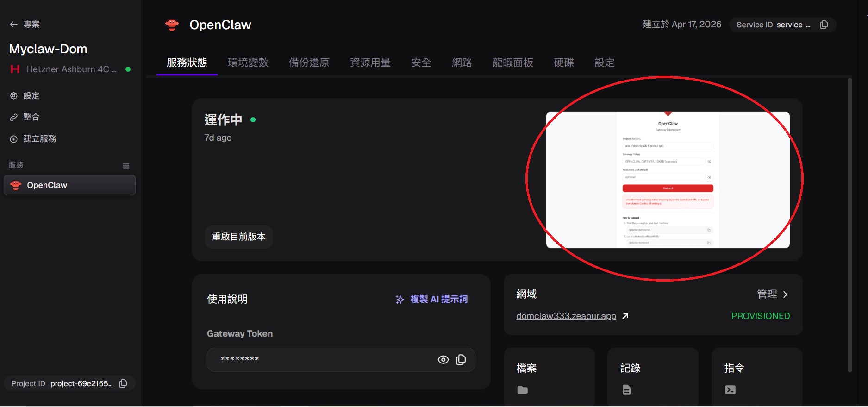The image size is (868, 407).
Task: Click 管理 to manage domains
Action: click(767, 294)
